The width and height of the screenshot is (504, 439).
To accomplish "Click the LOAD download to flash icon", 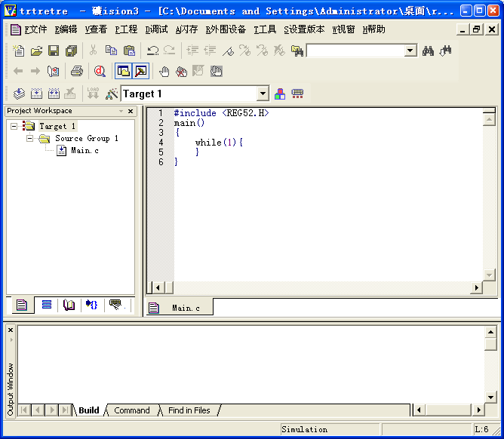I will pos(94,94).
